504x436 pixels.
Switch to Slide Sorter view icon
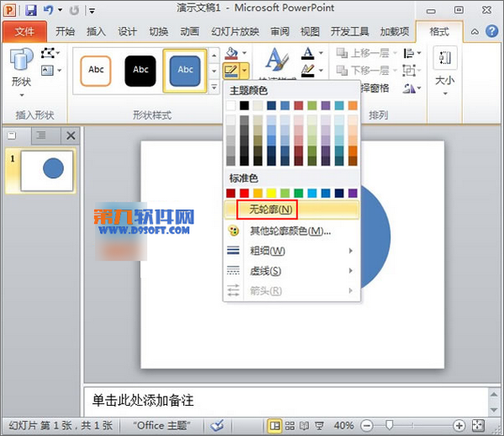coord(291,426)
